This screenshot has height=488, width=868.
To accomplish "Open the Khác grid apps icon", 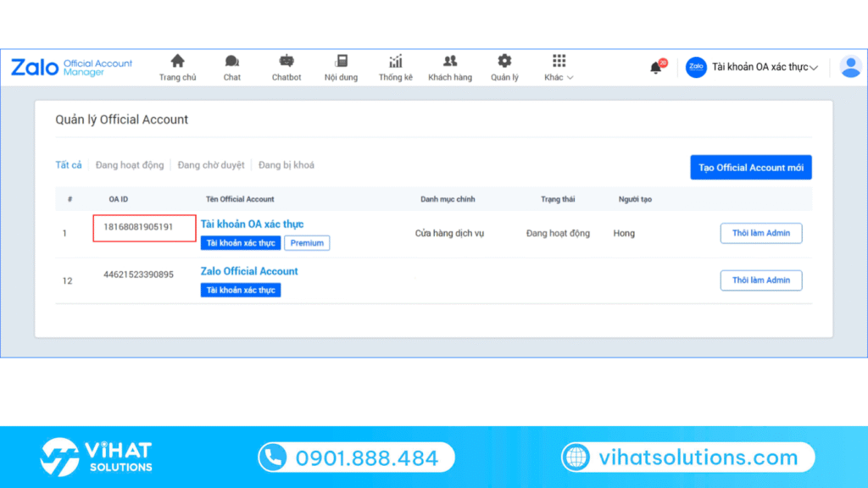I will tap(559, 61).
